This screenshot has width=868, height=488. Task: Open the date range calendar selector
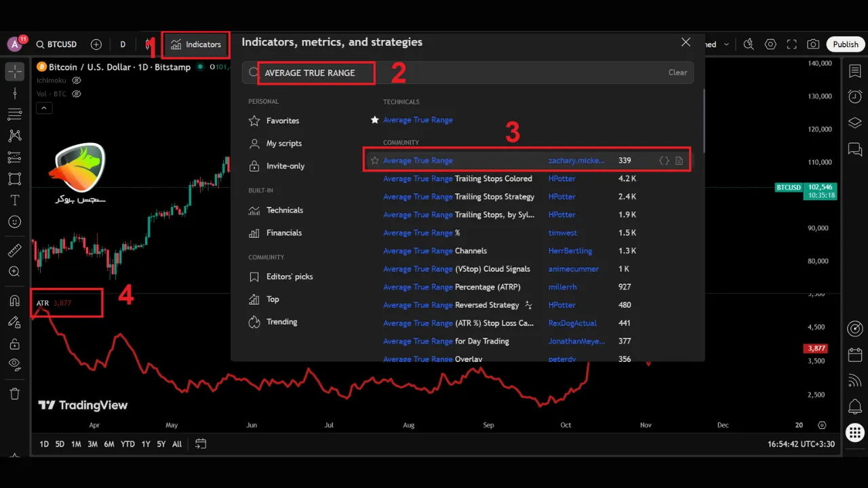(x=201, y=444)
